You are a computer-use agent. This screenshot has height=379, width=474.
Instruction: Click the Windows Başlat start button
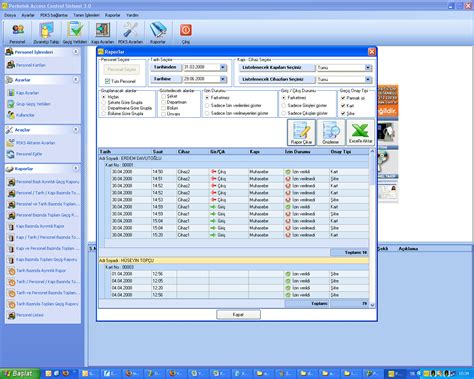point(19,374)
